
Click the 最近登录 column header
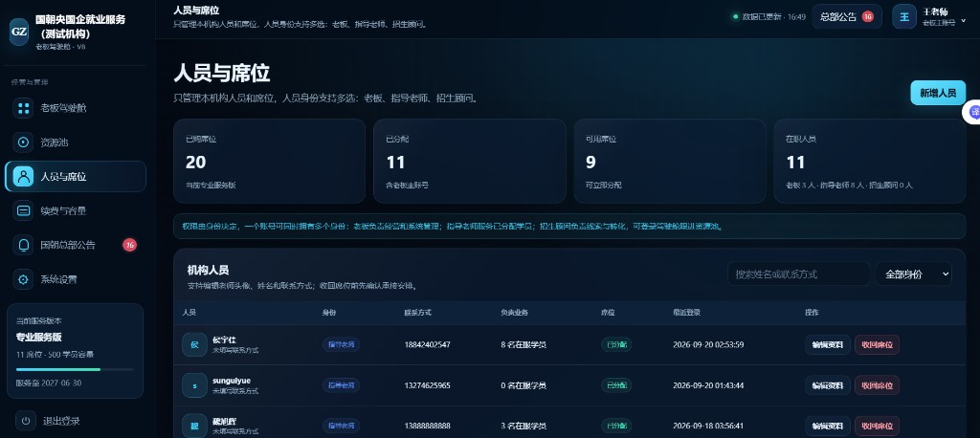[686, 312]
